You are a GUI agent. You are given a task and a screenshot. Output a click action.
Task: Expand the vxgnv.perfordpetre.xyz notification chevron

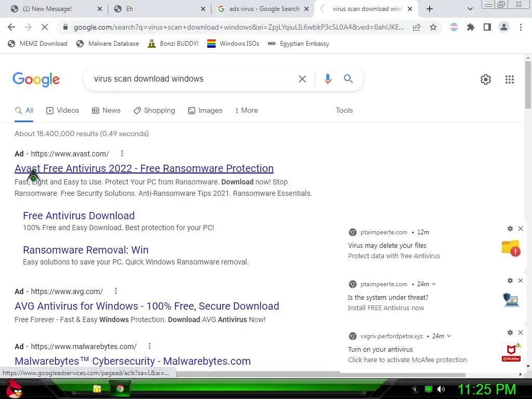[x=448, y=336]
